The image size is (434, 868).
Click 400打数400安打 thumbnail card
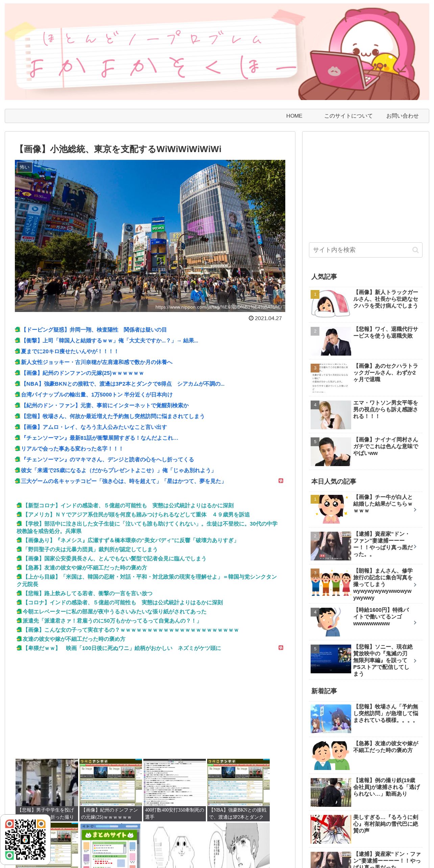tap(174, 790)
